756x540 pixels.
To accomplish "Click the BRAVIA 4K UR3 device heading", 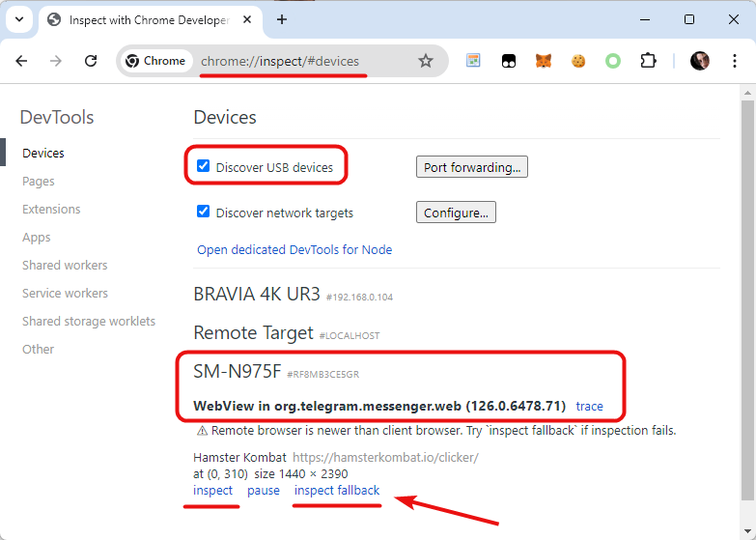I will [257, 294].
